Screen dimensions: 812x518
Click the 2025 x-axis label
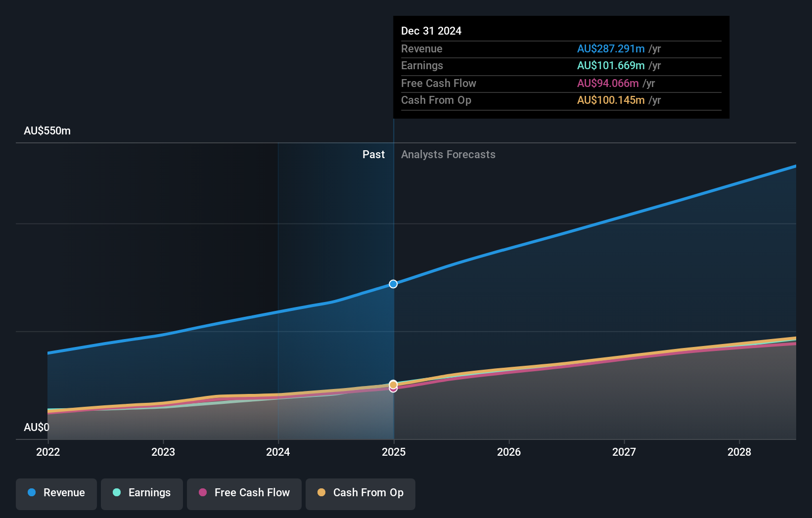click(394, 452)
